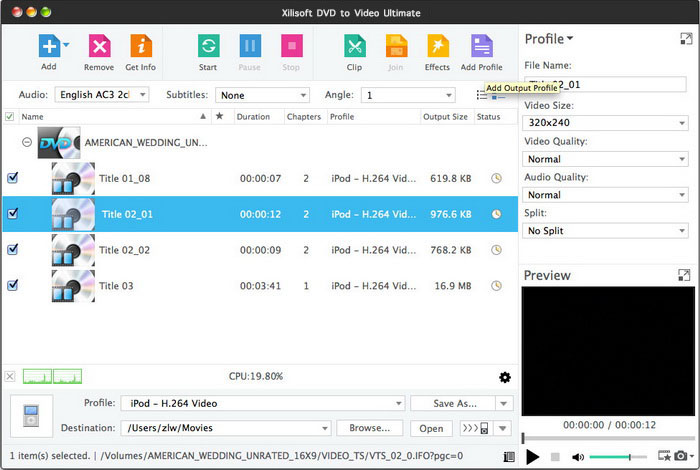Viewport: 700px width, 470px height.
Task: Open the log book icon in status bar
Action: (x=509, y=457)
